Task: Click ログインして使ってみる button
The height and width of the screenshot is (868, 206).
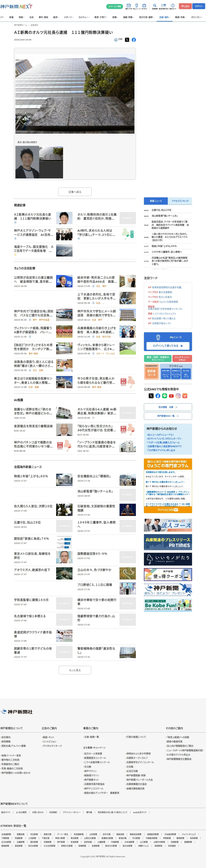Action: click(168, 346)
